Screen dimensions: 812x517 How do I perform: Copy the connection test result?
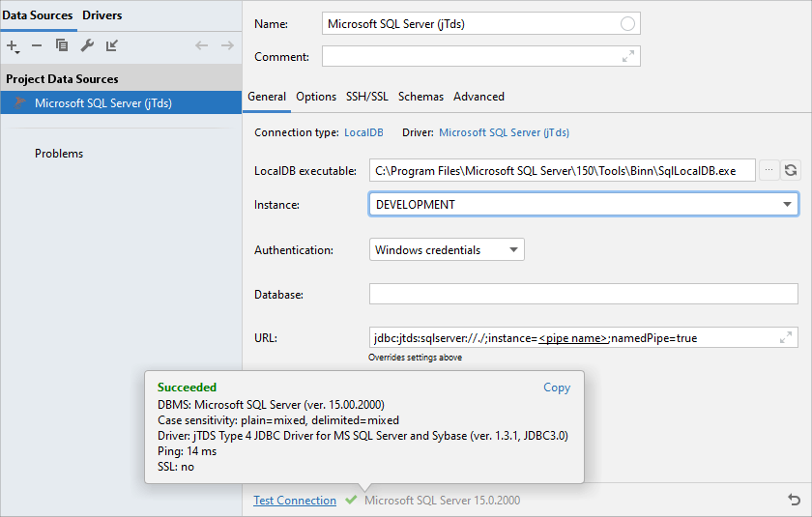[557, 388]
